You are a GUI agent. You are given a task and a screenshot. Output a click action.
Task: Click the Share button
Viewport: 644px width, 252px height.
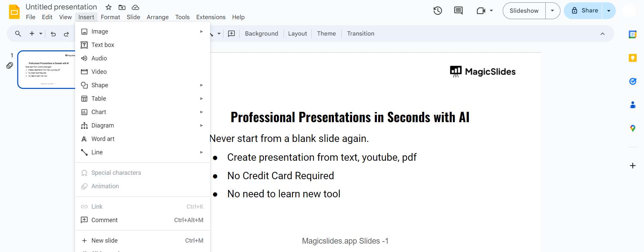pos(583,11)
